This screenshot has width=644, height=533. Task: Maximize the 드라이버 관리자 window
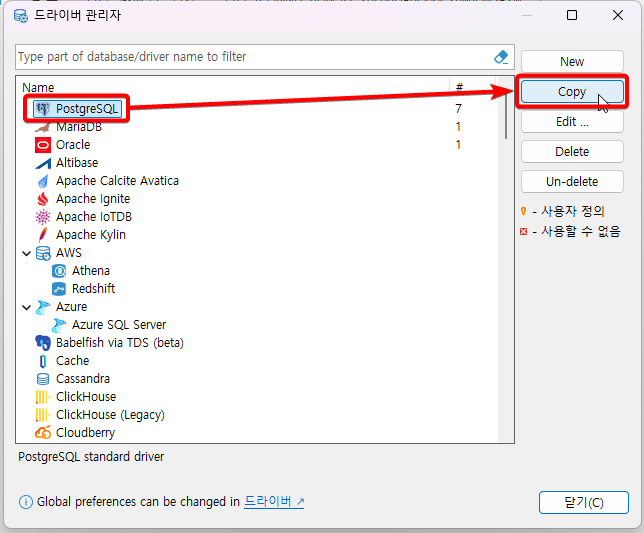[572, 16]
